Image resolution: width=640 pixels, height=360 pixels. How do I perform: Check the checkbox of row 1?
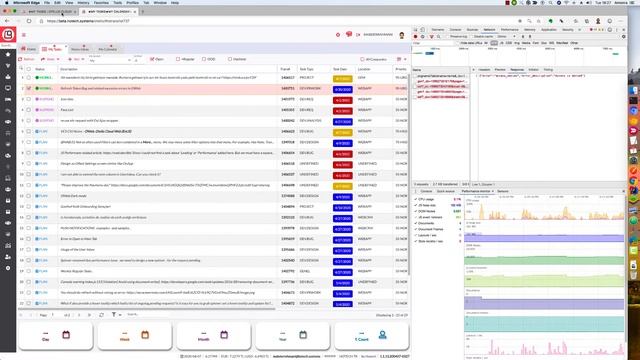29,78
